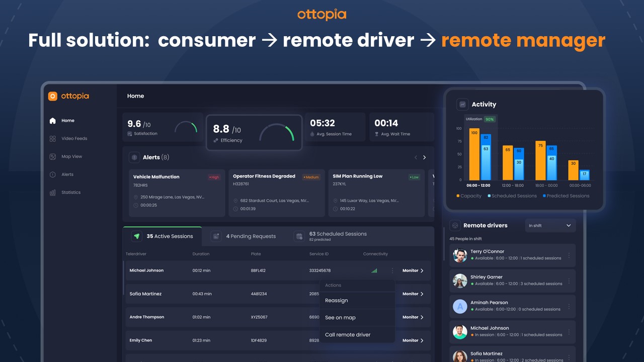Monitor Sofia Martinez's session
This screenshot has height=362, width=644.
413,294
